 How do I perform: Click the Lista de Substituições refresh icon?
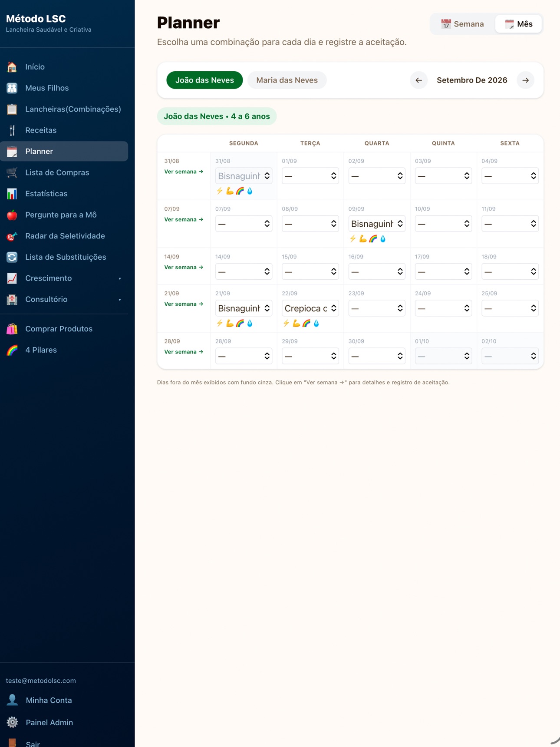[x=12, y=257]
